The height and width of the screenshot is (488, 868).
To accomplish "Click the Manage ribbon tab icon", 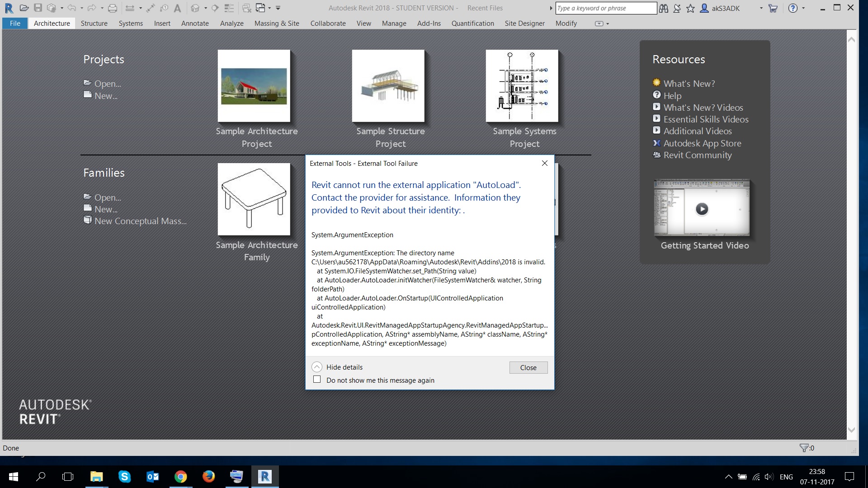I will [x=393, y=23].
